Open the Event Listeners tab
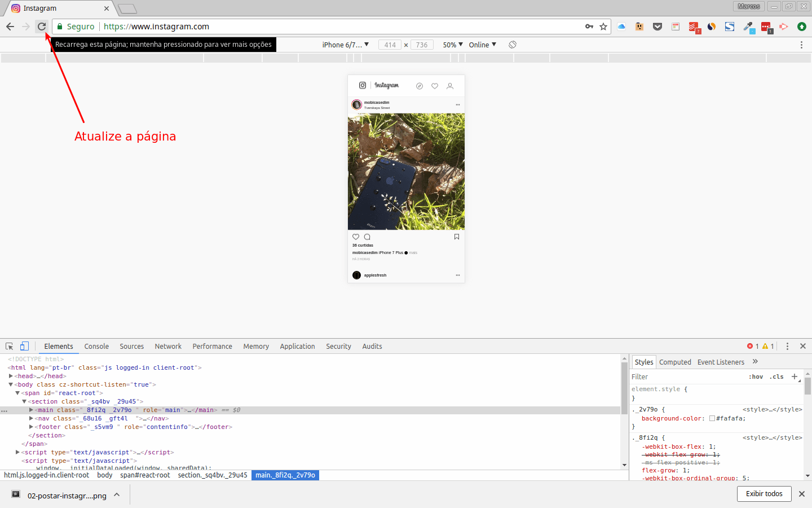 721,362
